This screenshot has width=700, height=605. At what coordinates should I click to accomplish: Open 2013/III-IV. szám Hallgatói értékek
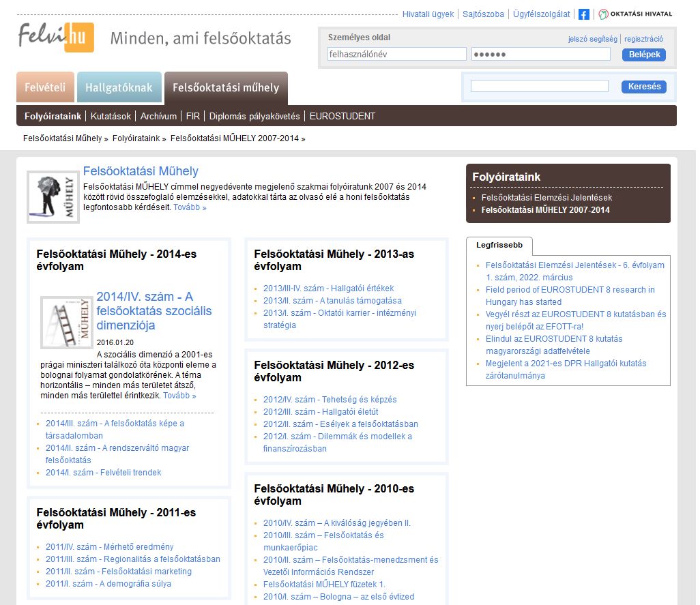(329, 289)
